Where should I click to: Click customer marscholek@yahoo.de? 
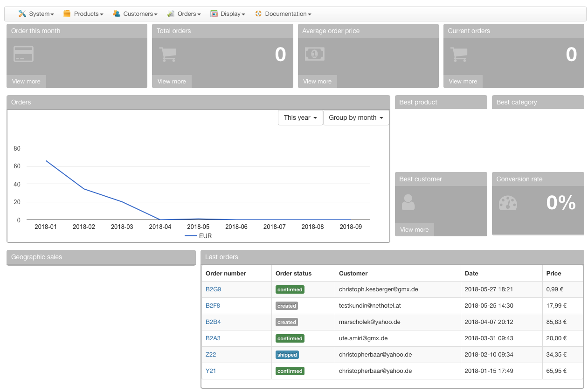click(369, 322)
